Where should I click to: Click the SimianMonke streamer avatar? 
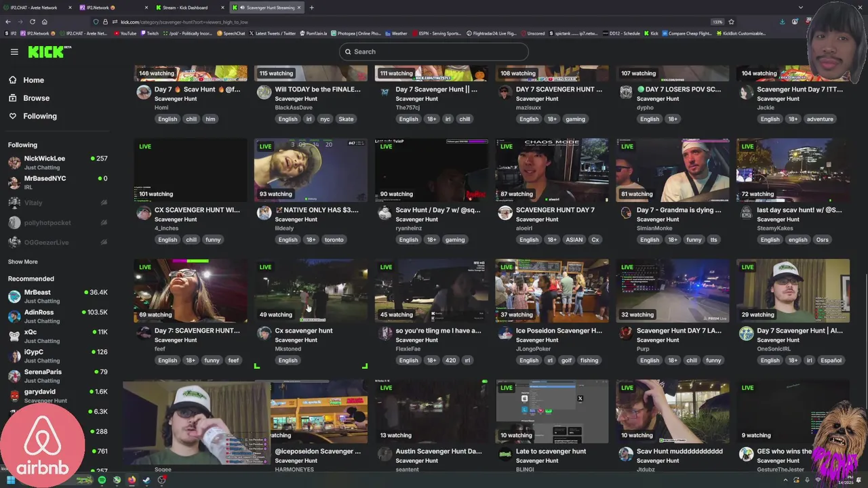pyautogui.click(x=626, y=213)
